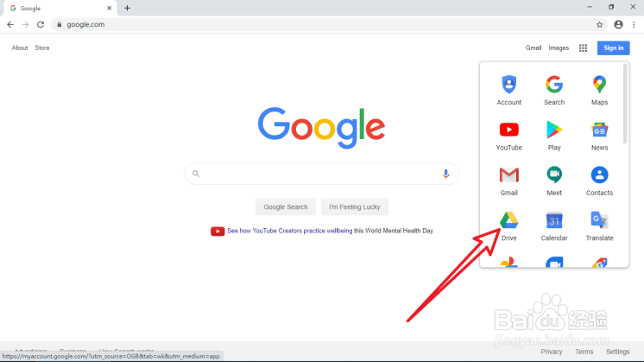Screen dimensions: 644x362
Task: Go forward with the forward arrow
Action: (25, 25)
